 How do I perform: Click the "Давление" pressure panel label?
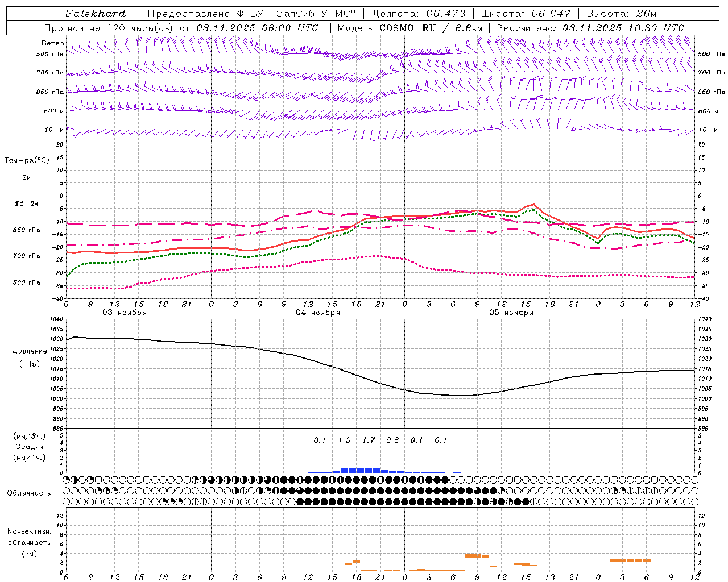tap(30, 351)
